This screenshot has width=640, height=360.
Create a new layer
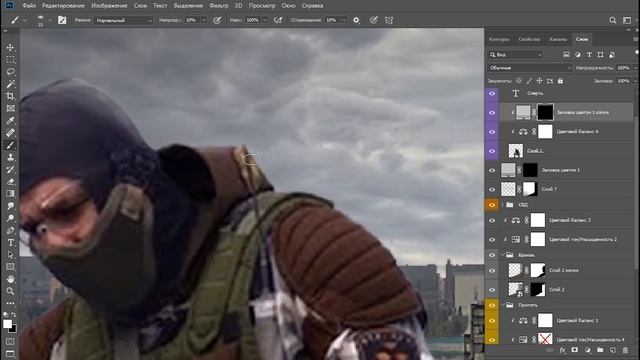pyautogui.click(x=613, y=350)
